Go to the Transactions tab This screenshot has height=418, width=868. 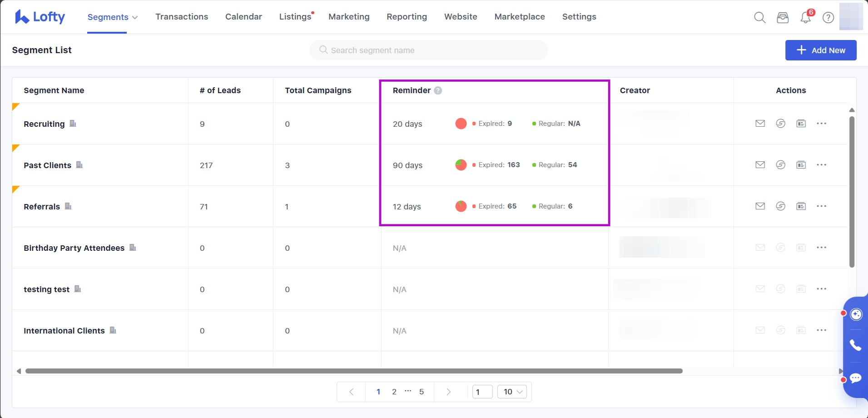tap(182, 17)
